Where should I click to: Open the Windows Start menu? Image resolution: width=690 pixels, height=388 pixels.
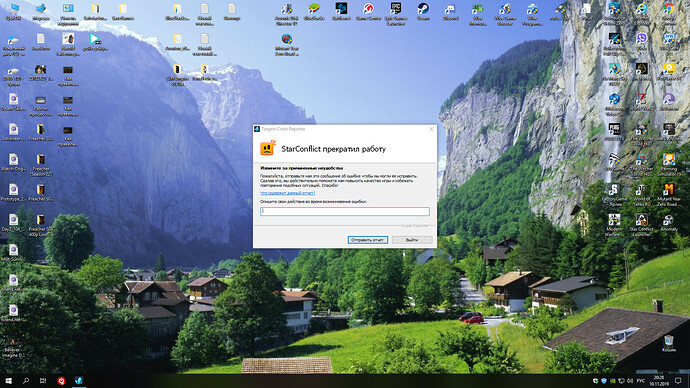pyautogui.click(x=8, y=381)
